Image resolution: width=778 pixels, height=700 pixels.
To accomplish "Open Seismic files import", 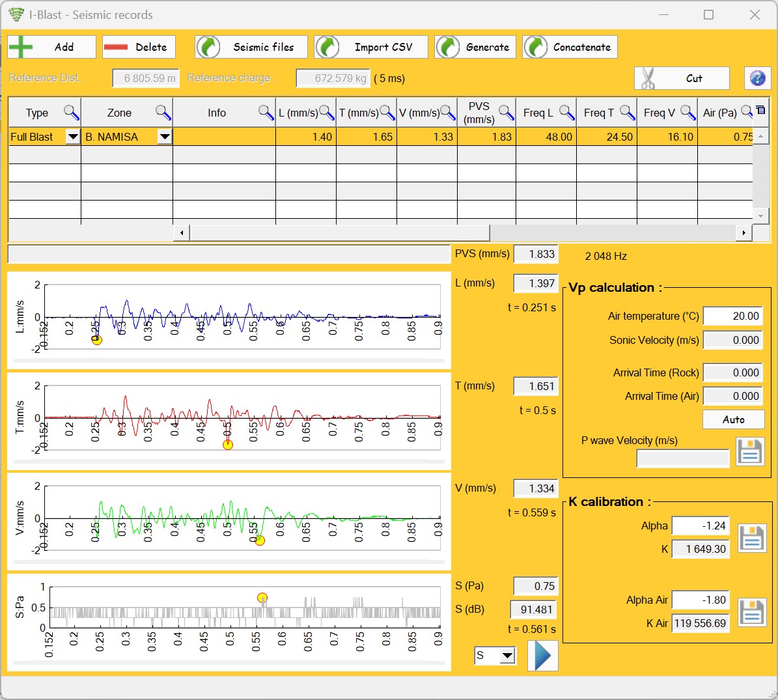I will (251, 47).
